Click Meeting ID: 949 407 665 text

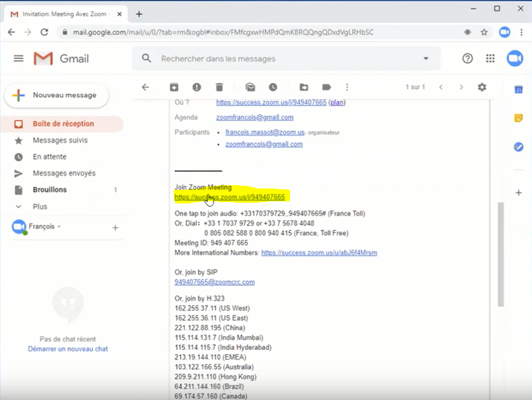(211, 243)
